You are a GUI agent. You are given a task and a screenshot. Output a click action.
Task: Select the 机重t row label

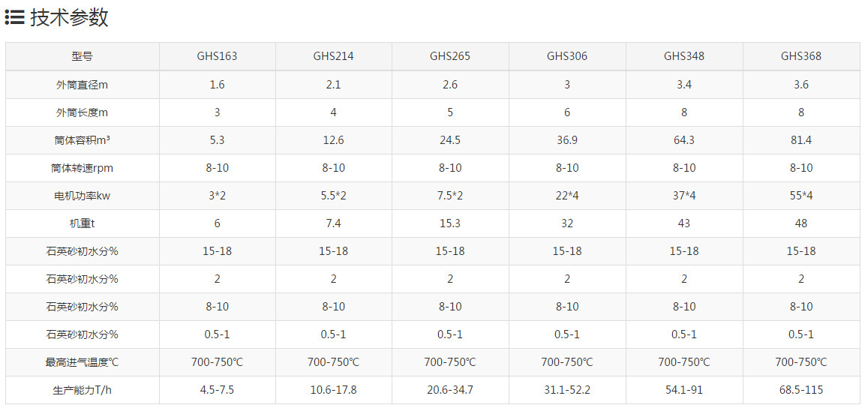click(82, 223)
